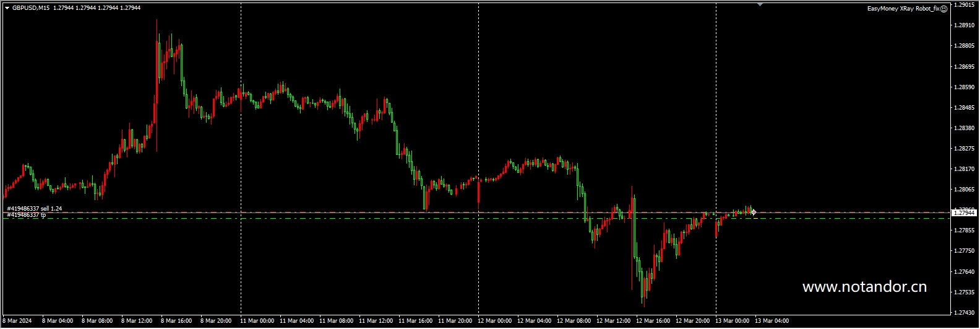Click the '11 Mar 00:00' time label

tap(257, 321)
